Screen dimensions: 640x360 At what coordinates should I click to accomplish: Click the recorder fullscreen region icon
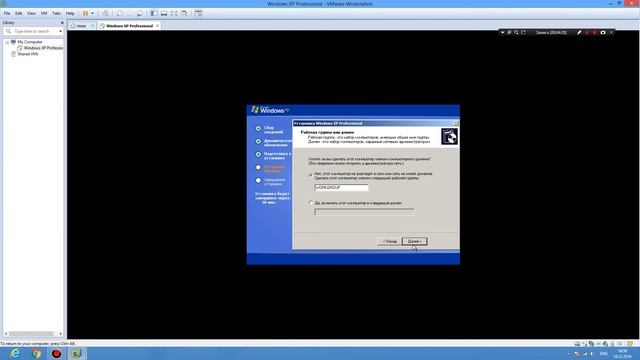click(523, 32)
